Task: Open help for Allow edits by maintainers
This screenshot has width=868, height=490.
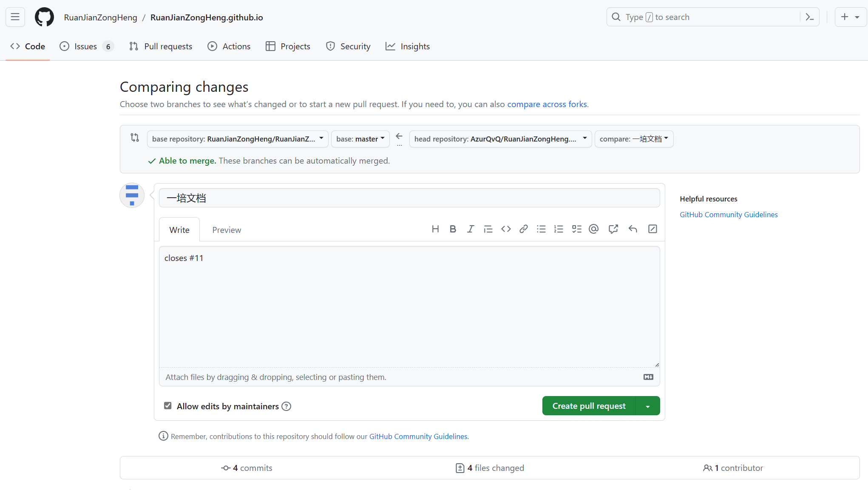Action: 286,406
